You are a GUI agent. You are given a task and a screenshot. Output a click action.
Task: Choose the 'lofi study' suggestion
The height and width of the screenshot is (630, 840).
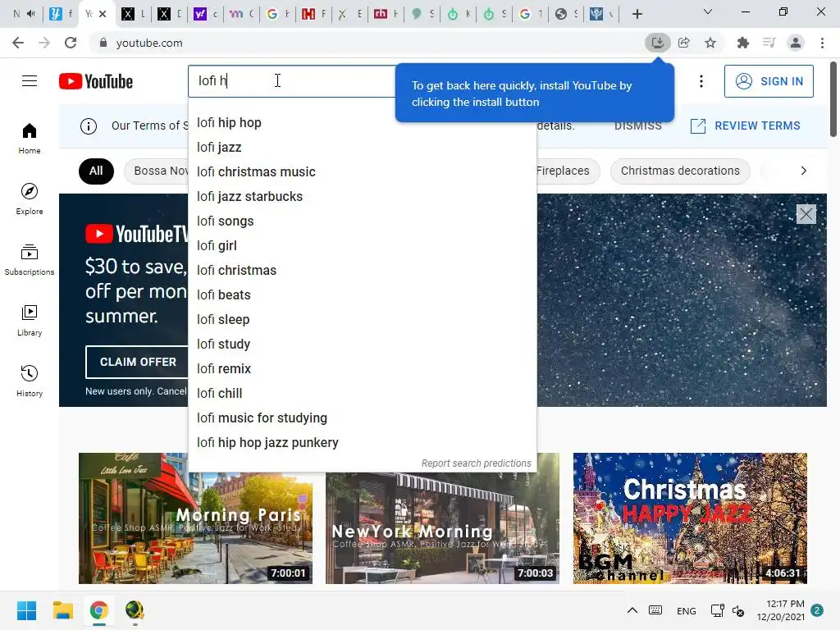click(362, 345)
